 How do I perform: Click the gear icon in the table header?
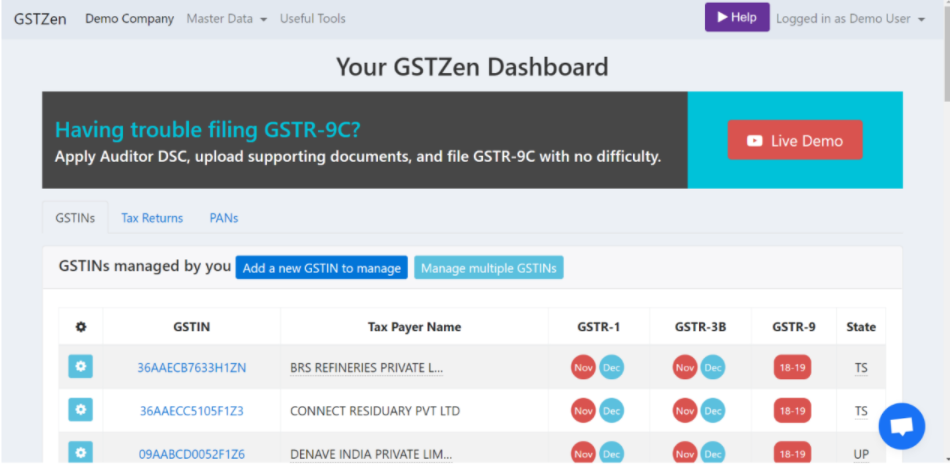pyautogui.click(x=81, y=327)
